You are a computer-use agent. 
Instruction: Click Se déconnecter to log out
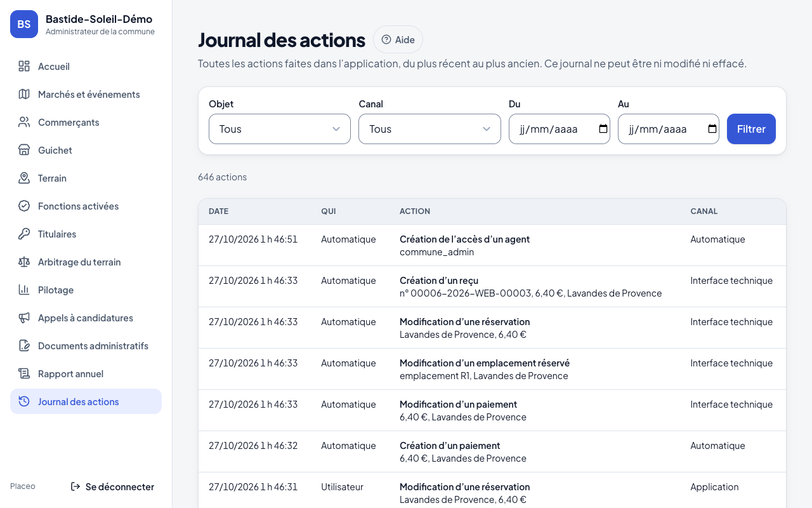click(112, 486)
